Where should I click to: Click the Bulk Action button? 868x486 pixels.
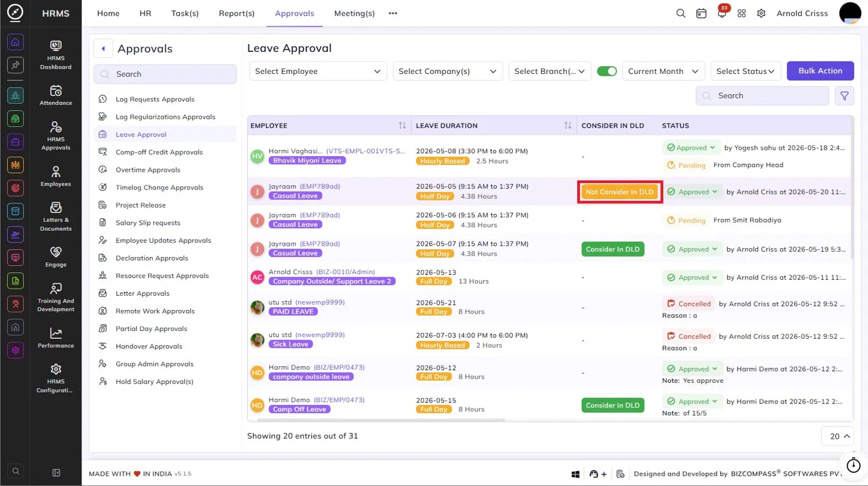820,70
